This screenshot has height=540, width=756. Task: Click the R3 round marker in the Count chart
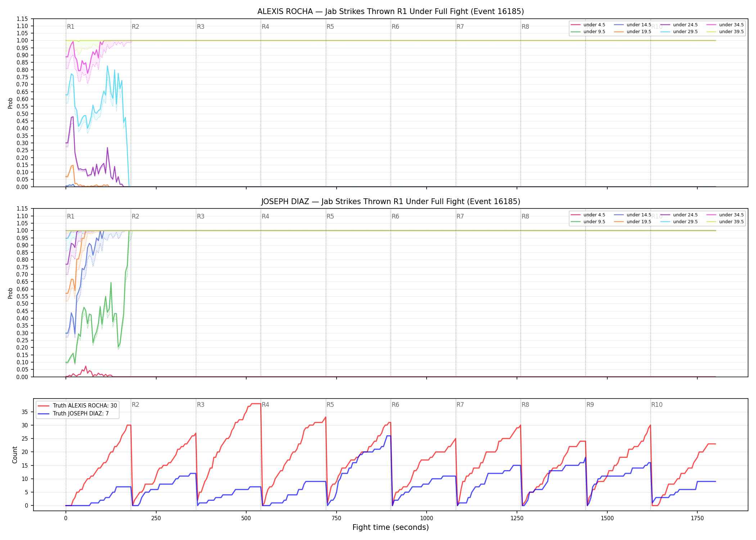[x=201, y=405]
